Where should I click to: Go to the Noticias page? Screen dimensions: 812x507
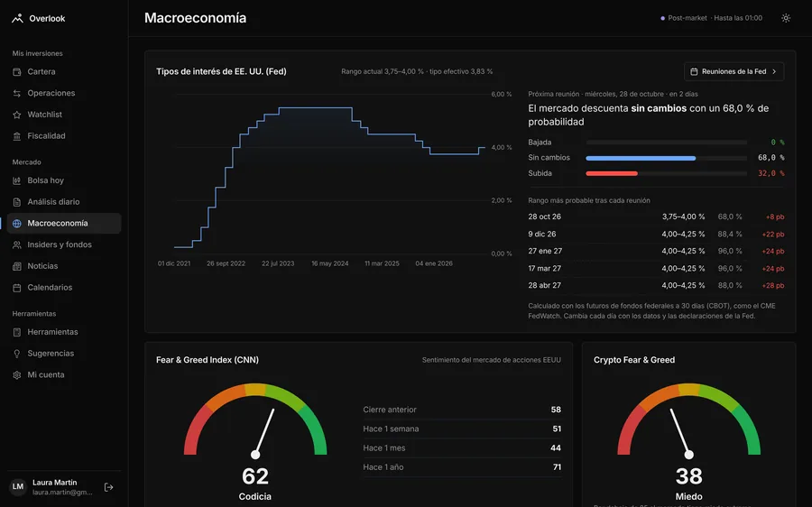[64, 266]
